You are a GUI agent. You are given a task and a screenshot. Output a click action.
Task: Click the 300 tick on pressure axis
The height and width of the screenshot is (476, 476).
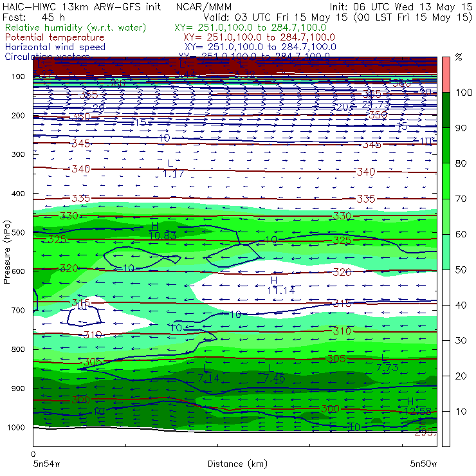tap(18, 154)
